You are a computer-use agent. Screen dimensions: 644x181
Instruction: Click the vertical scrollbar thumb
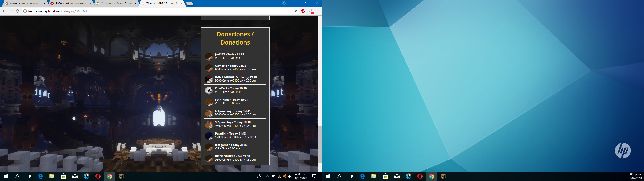point(320,144)
